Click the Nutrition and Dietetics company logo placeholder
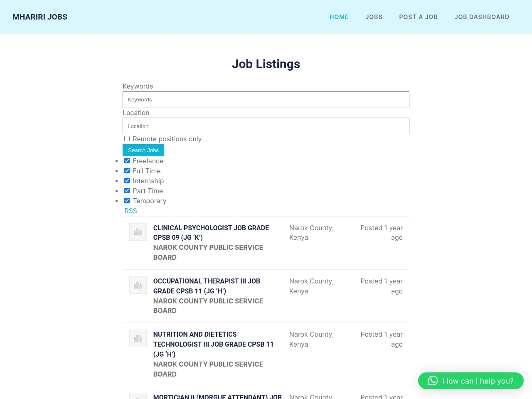This screenshot has height=399, width=532. 138,338
